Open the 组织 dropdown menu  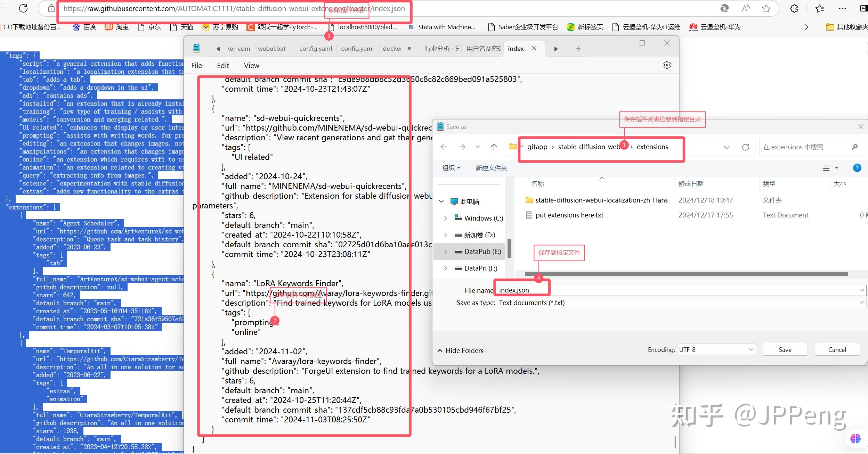[451, 168]
